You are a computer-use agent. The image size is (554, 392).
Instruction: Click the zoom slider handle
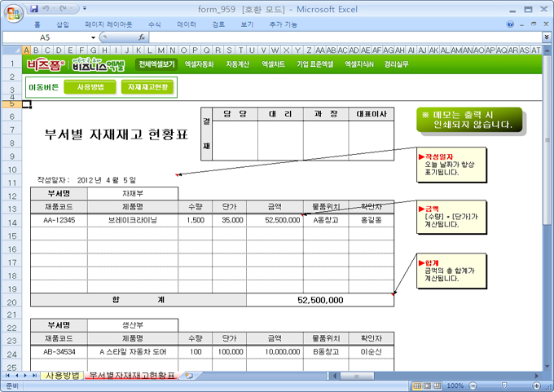click(x=504, y=385)
